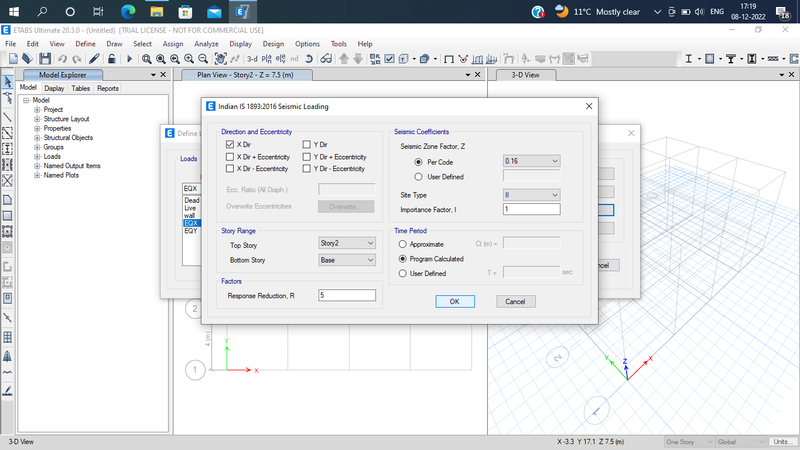Click Cancel in Seismic Loading dialog
This screenshot has width=800, height=450.
point(515,302)
